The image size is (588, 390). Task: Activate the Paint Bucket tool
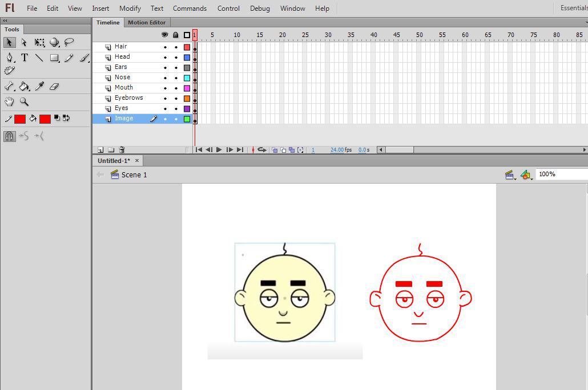[25, 87]
